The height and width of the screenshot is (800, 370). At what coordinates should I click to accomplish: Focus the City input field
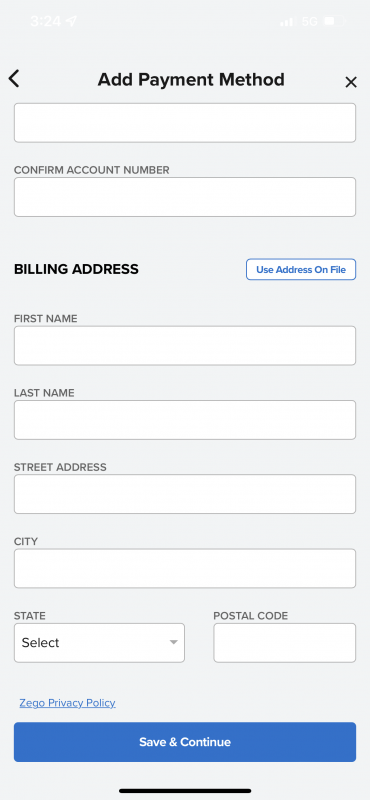[185, 568]
